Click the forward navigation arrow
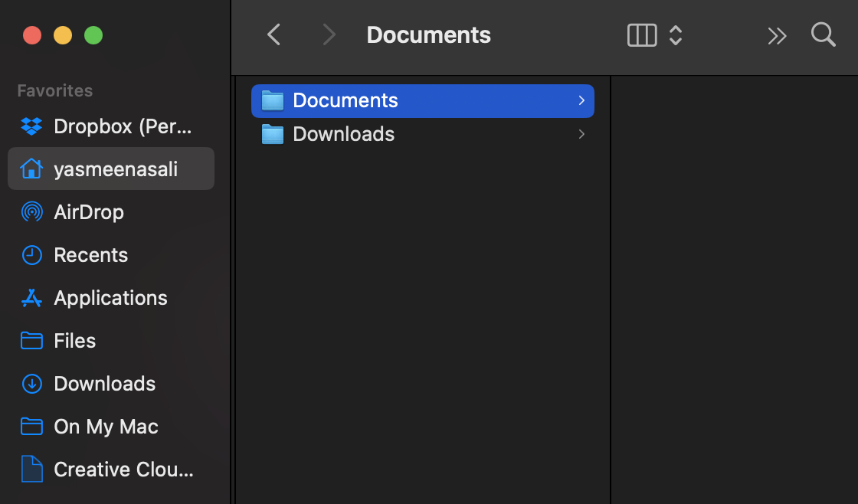This screenshot has height=504, width=858. pos(329,34)
